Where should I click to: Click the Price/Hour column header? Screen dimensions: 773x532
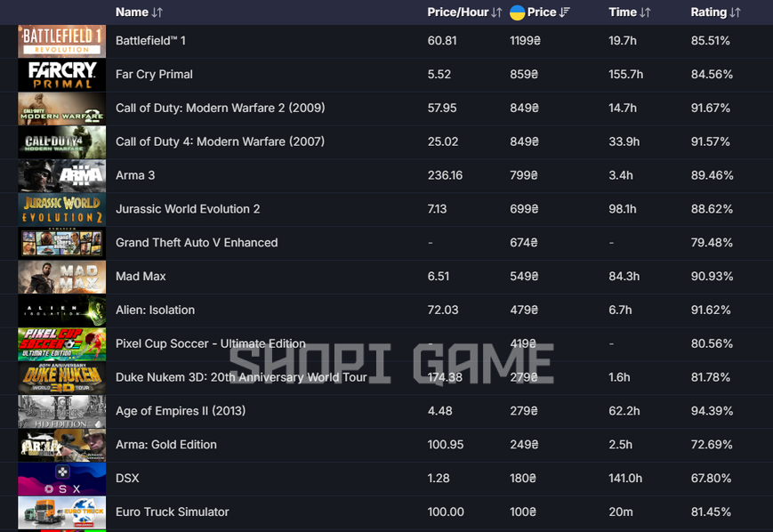point(457,12)
